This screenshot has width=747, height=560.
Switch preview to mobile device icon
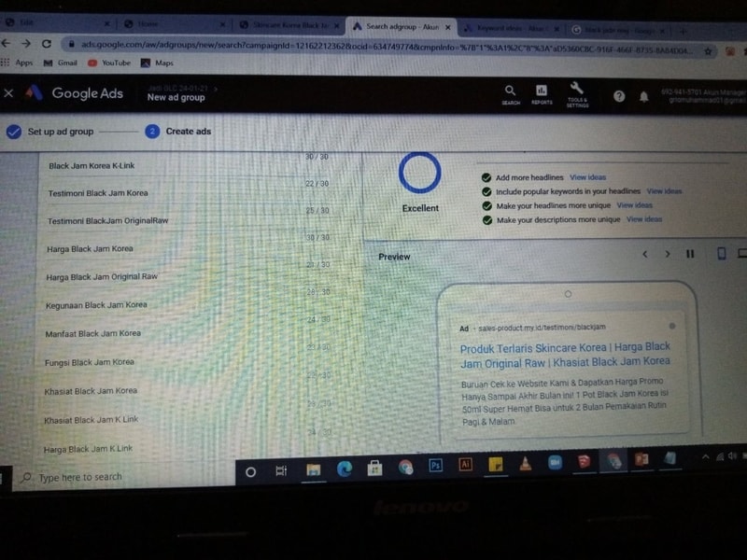click(721, 254)
